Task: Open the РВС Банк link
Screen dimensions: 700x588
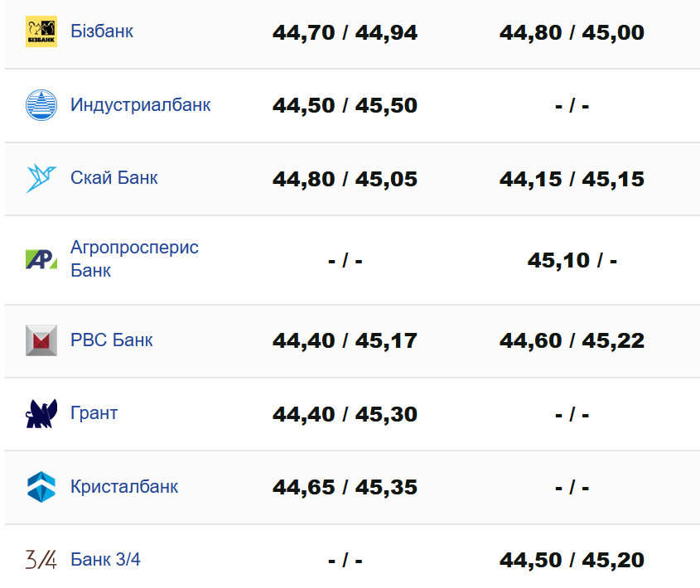Action: pos(112,340)
